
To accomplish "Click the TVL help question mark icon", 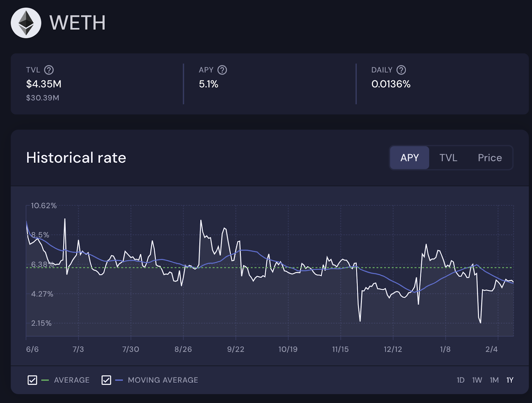I will pyautogui.click(x=49, y=70).
